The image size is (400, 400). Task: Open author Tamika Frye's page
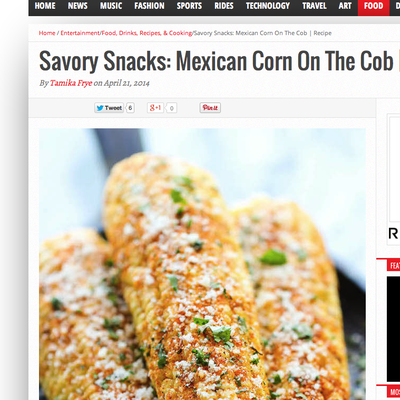pyautogui.click(x=71, y=83)
